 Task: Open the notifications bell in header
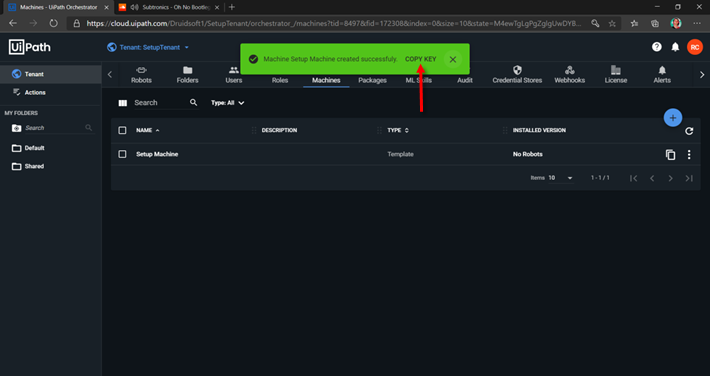675,47
